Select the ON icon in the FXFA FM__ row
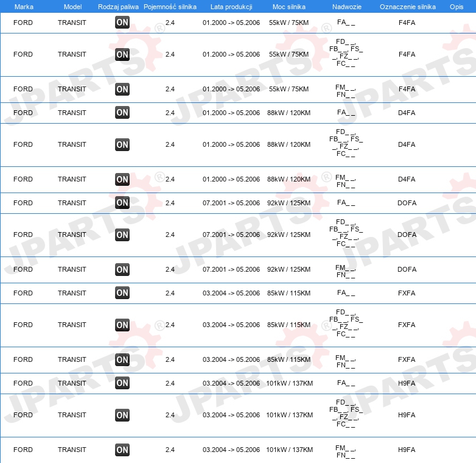 point(122,359)
